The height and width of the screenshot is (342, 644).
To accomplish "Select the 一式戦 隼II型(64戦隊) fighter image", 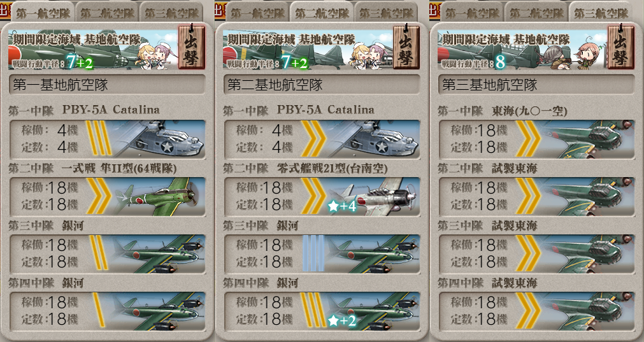I will click(x=158, y=196).
